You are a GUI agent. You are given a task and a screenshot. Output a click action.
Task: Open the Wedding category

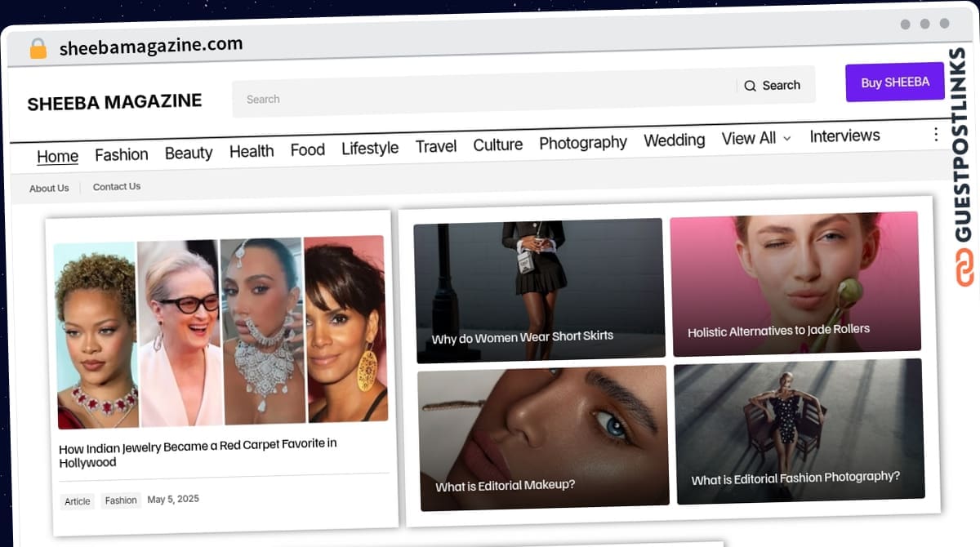click(675, 140)
